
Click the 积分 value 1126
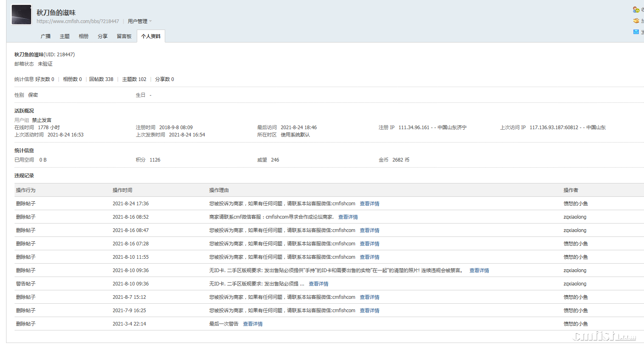tap(155, 160)
